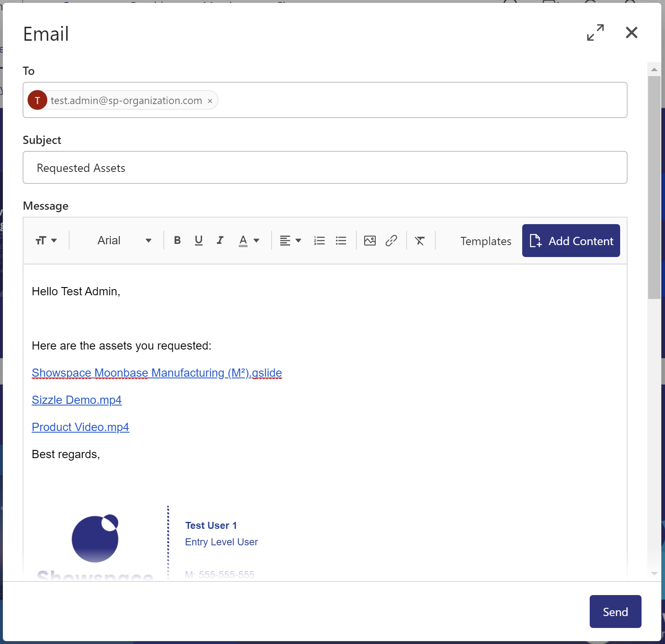Open the Sizzle Demo.mp4 link
This screenshot has width=665, height=644.
click(77, 400)
